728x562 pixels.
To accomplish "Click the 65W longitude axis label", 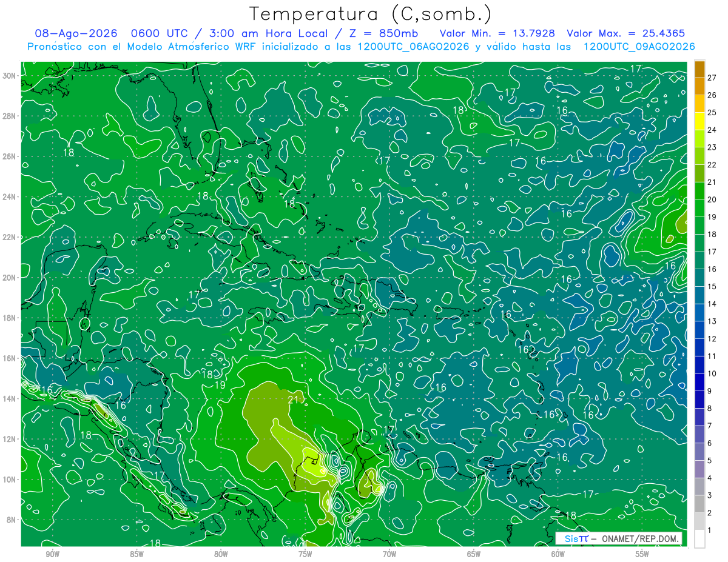I will point(474,554).
